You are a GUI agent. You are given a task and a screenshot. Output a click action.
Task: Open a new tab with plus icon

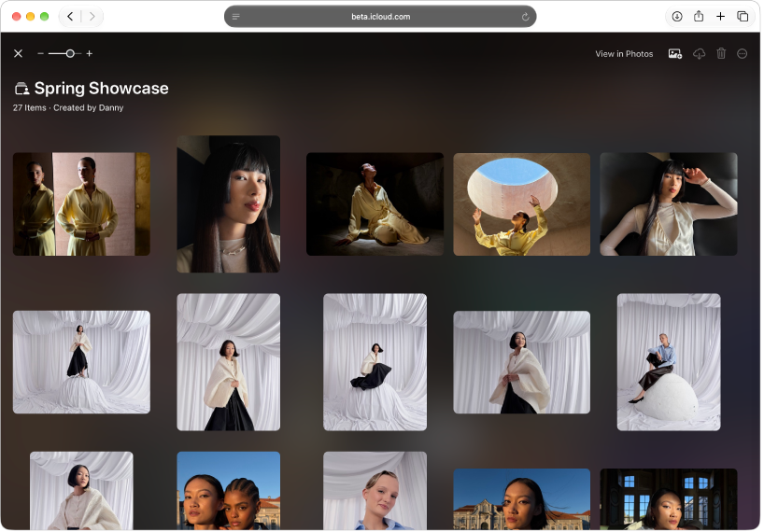(720, 17)
